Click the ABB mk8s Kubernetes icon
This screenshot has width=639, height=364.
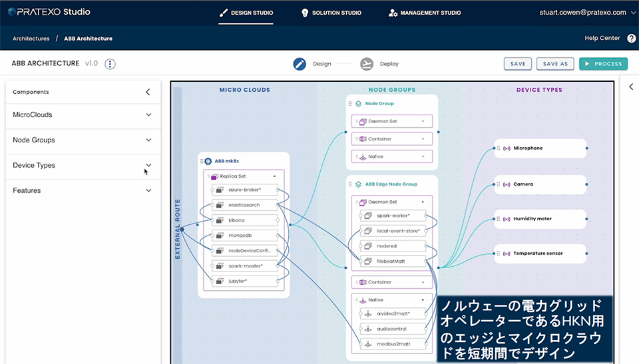pyautogui.click(x=208, y=161)
